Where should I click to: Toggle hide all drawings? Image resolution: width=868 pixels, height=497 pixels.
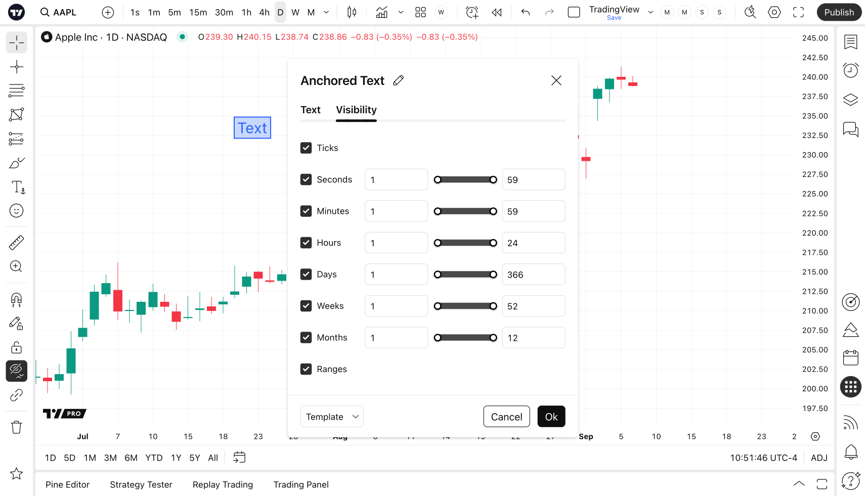[17, 371]
